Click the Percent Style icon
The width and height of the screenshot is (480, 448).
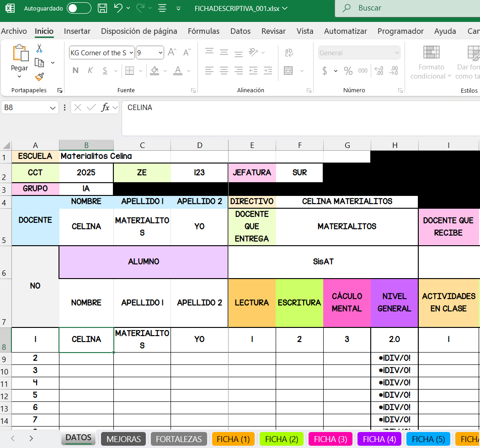pyautogui.click(x=348, y=71)
